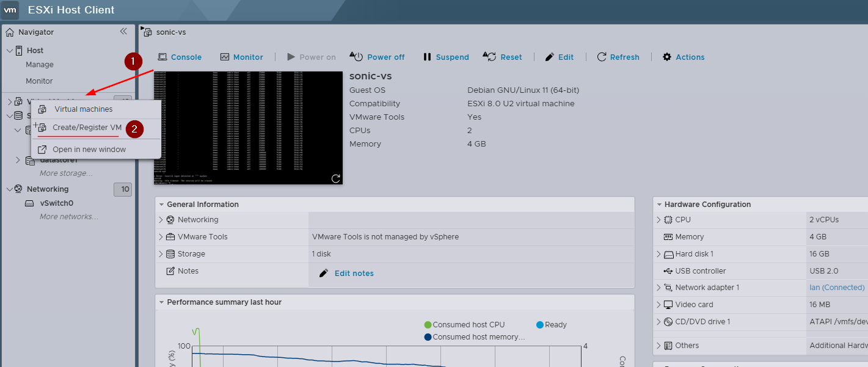Click the Host server icon
The image size is (868, 367).
coord(19,51)
